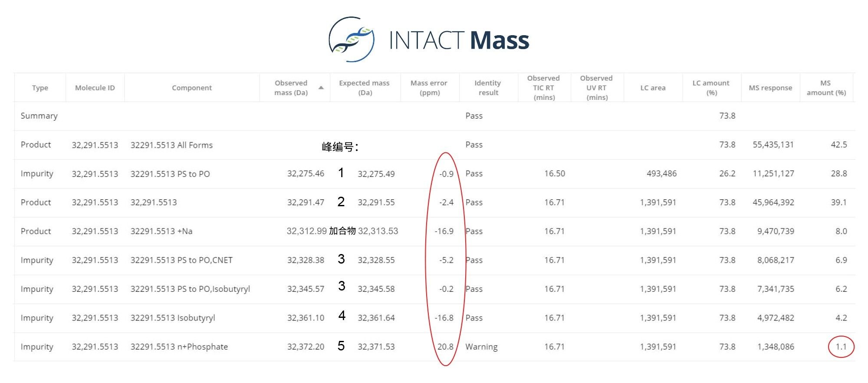Click mass error value -0.9
This screenshot has width=868, height=383.
(446, 174)
